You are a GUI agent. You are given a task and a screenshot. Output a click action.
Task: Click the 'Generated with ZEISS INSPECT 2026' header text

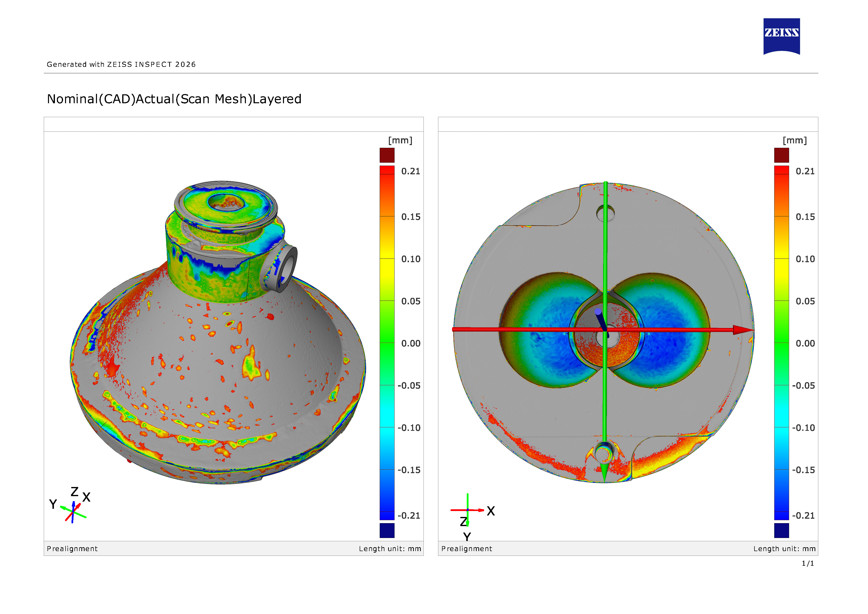121,64
